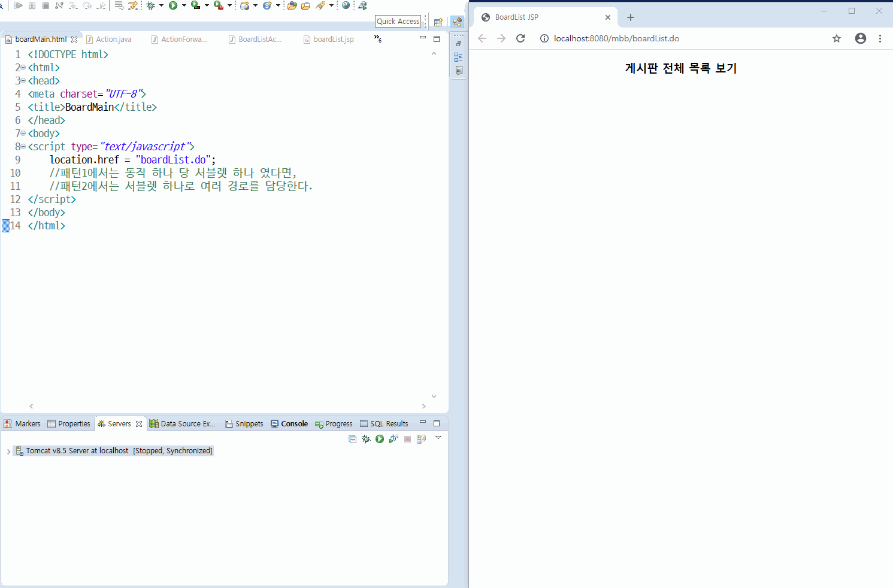Collapse the head element fold on line 3
The image size is (893, 588).
pyautogui.click(x=23, y=81)
